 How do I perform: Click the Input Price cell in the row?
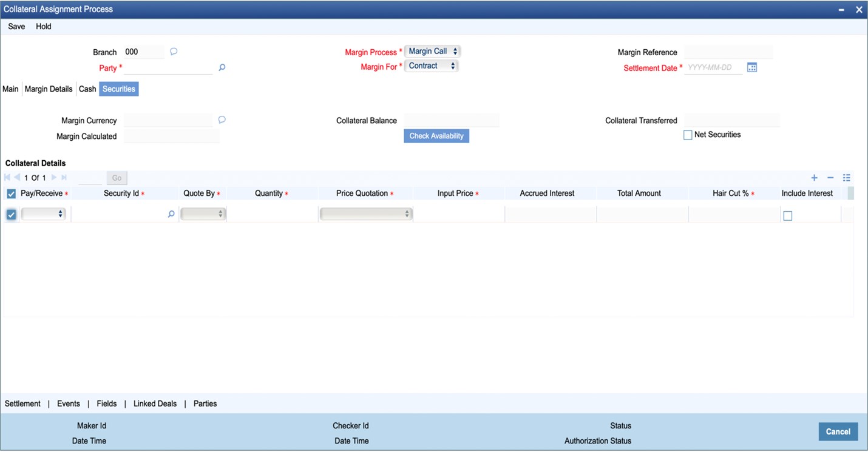pos(459,214)
